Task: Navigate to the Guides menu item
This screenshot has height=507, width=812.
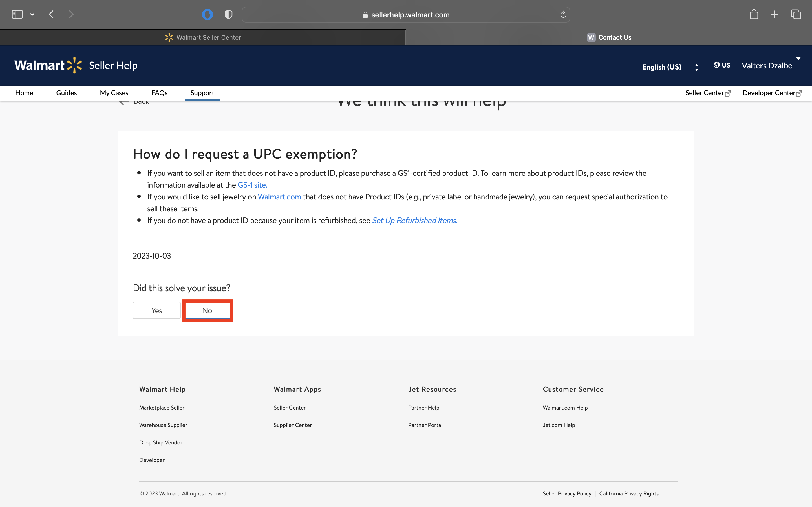Action: pyautogui.click(x=66, y=92)
